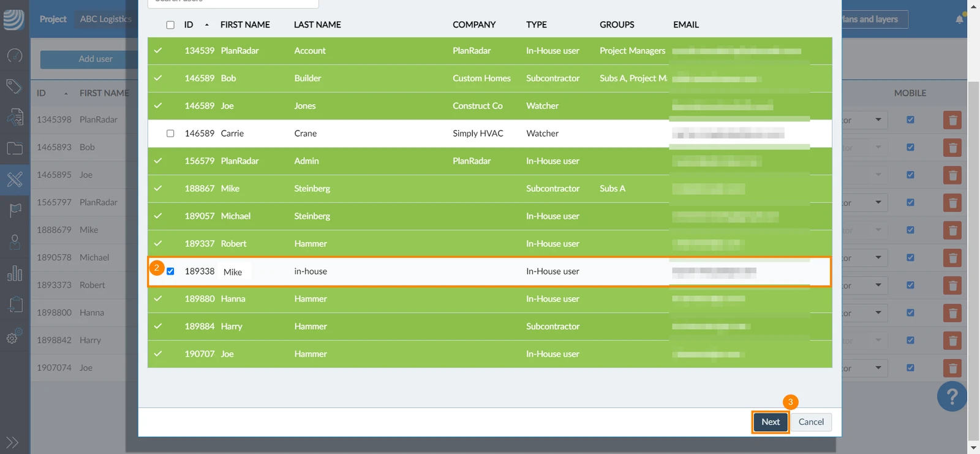The width and height of the screenshot is (980, 454).
Task: Open the bar chart statistics icon
Action: [x=15, y=273]
